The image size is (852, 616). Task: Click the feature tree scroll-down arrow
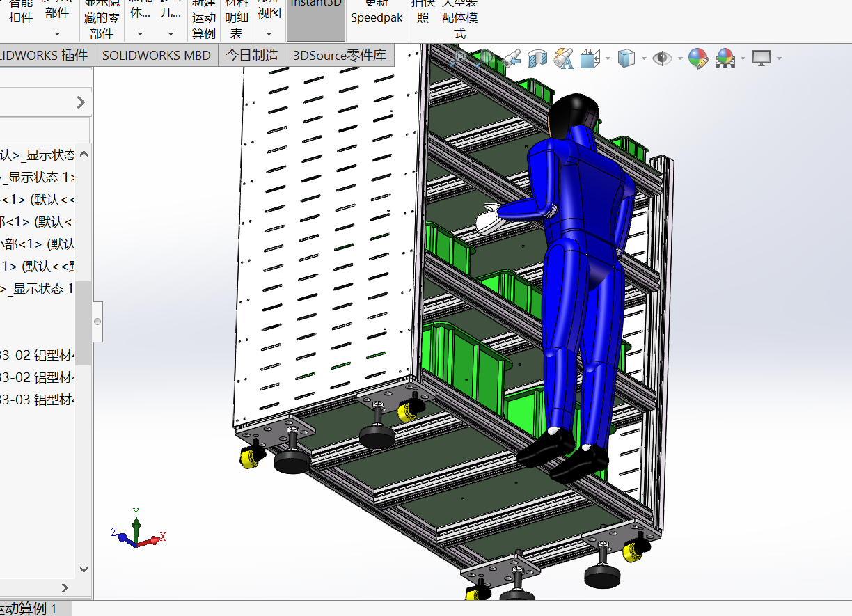pos(84,569)
